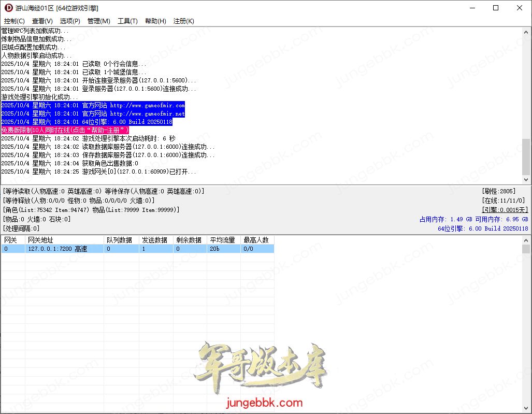Screen dimensions: 532x414
Task: Open the 查看(V) menu
Action: pos(42,21)
